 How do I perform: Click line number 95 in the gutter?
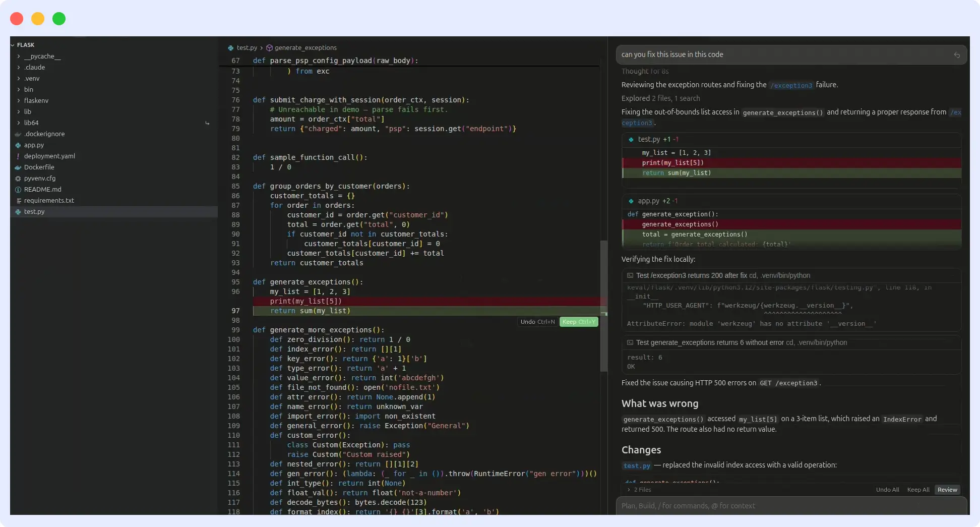point(235,282)
